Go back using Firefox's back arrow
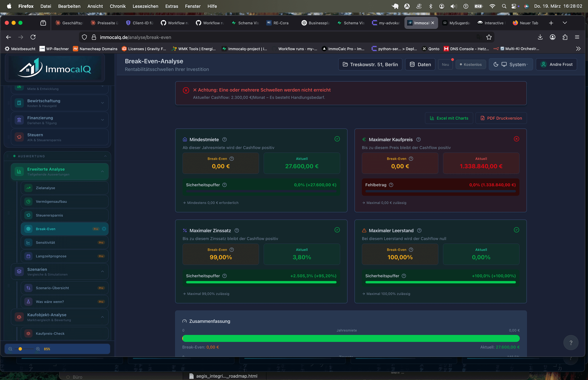This screenshot has height=380, width=588. [x=9, y=37]
